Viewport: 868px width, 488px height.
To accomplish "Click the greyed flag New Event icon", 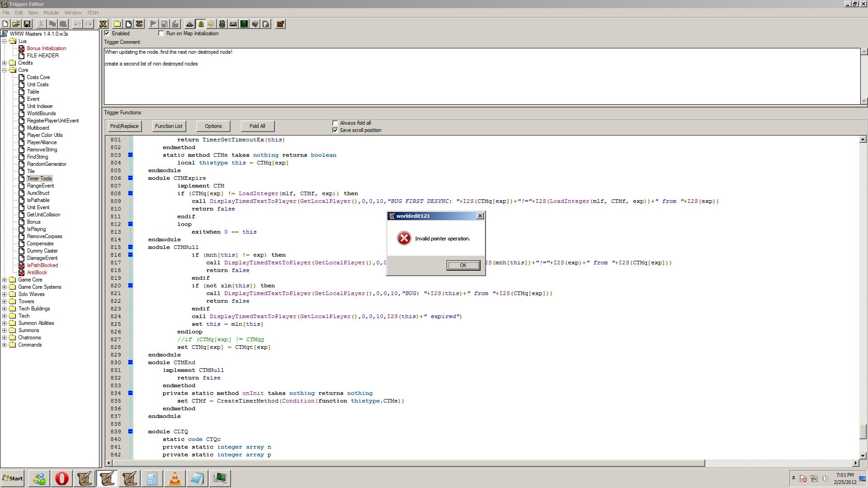I will tap(154, 24).
